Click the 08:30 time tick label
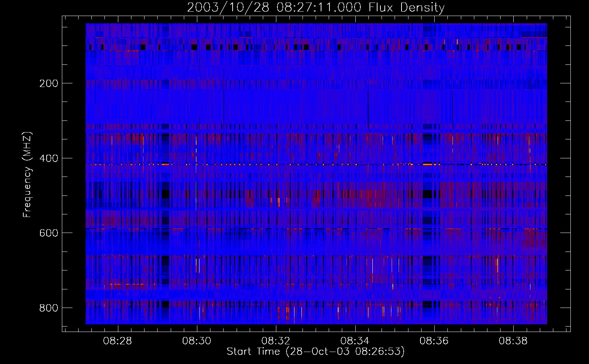The width and height of the screenshot is (589, 364). (197, 341)
